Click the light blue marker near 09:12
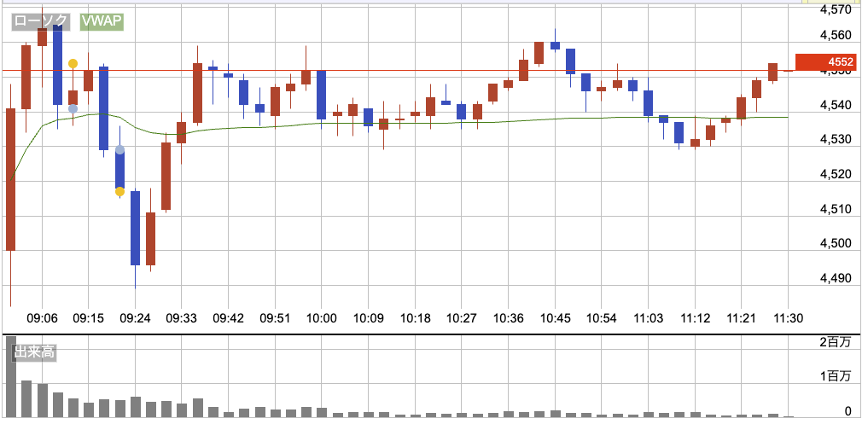Image resolution: width=868 pixels, height=424 pixels. [x=73, y=108]
